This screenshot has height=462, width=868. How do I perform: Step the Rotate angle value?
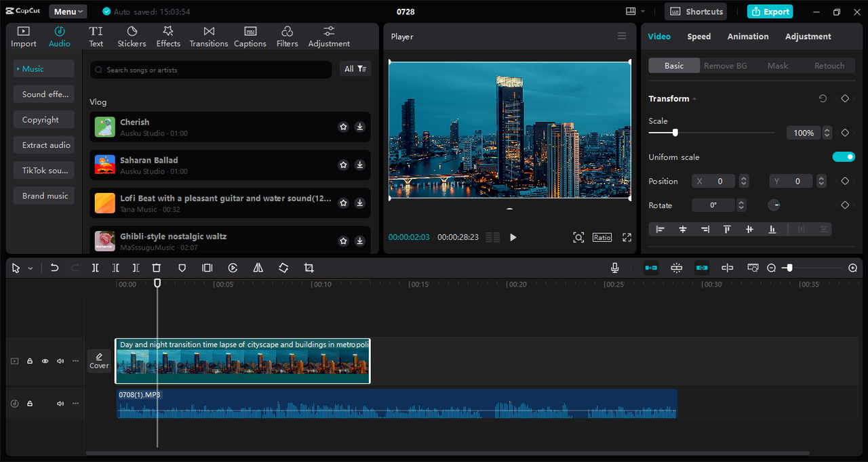pyautogui.click(x=741, y=205)
